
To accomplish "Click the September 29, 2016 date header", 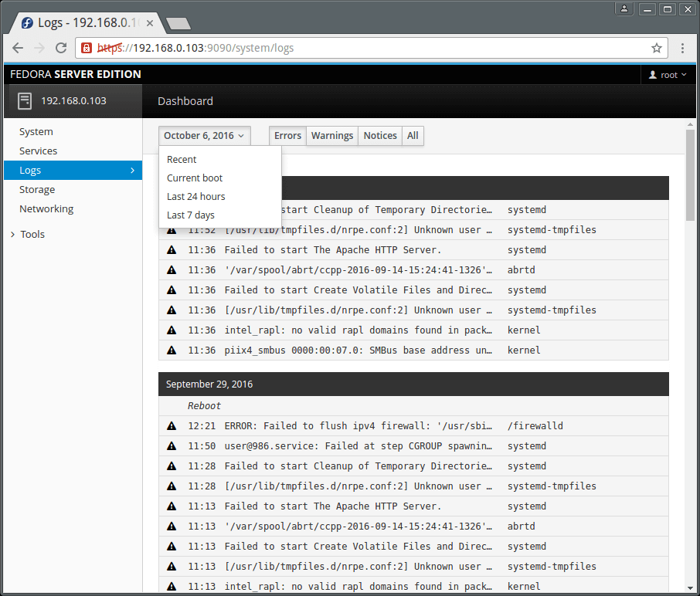I will [413, 384].
